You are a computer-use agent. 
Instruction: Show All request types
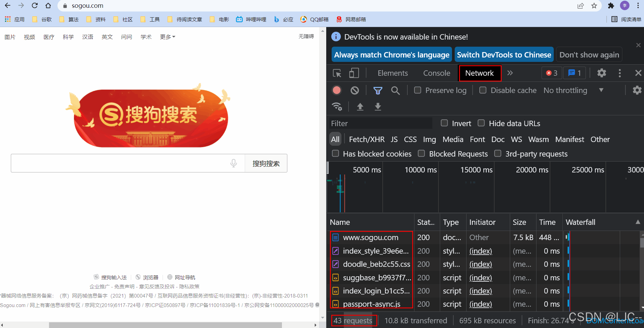[x=335, y=139]
